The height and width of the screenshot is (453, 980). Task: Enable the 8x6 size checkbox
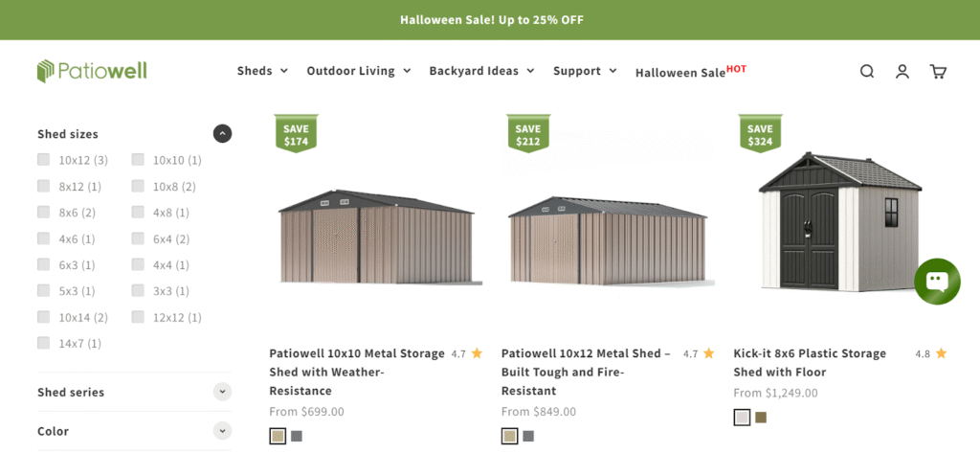tap(44, 213)
